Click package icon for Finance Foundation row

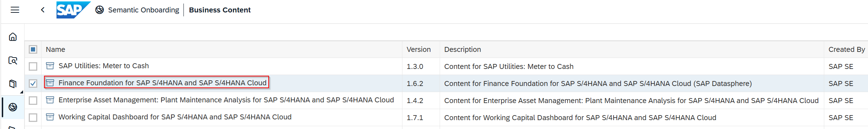[x=50, y=83]
